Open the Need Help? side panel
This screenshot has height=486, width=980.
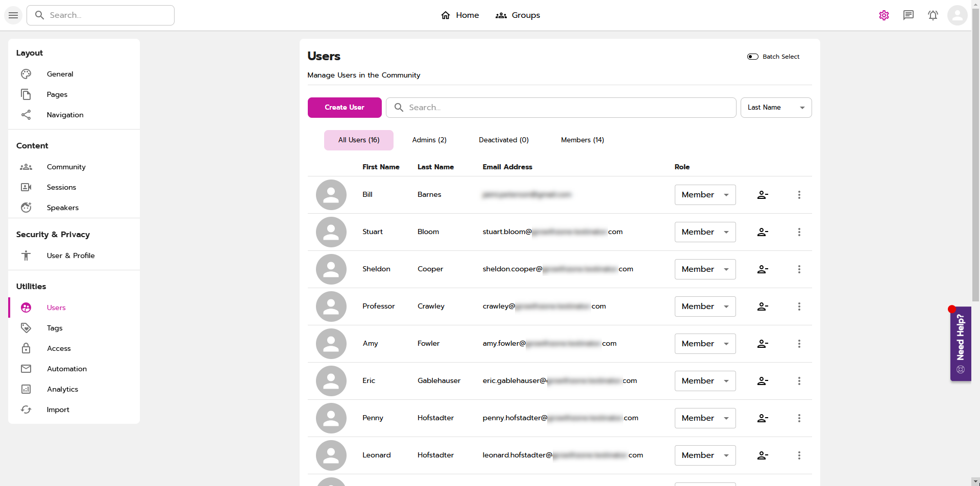pos(960,343)
